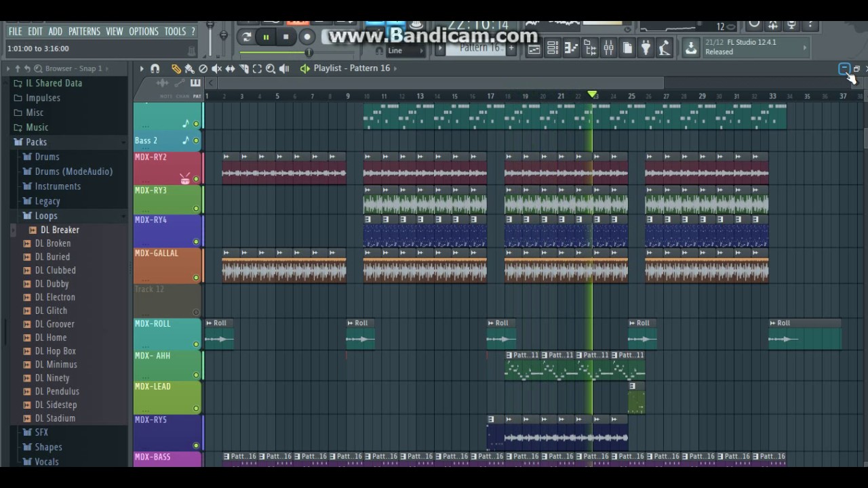Collapse the Packs folder
This screenshot has width=868, height=488.
point(36,142)
